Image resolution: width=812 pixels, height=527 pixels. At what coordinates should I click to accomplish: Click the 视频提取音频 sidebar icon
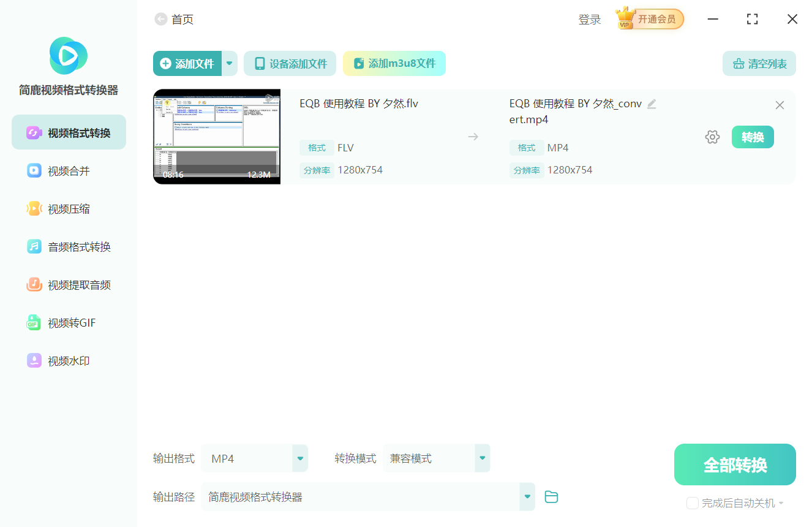[34, 285]
